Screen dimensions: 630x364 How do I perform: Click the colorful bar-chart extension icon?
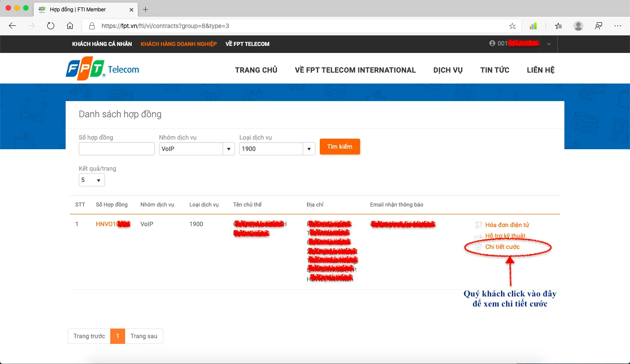tap(533, 26)
